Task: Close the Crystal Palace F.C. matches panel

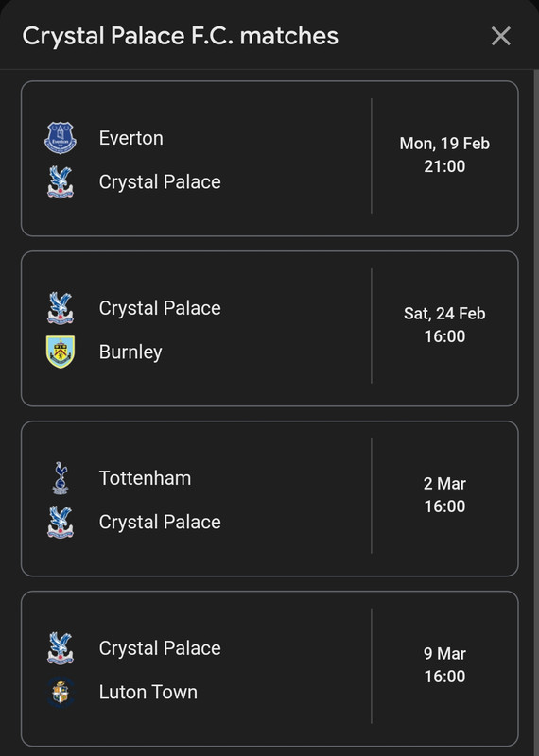Action: click(x=500, y=36)
